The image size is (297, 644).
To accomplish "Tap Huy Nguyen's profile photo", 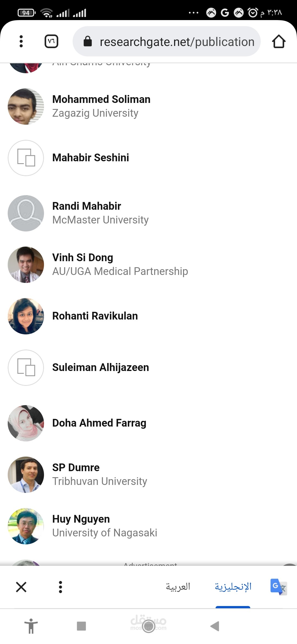I will point(26,526).
